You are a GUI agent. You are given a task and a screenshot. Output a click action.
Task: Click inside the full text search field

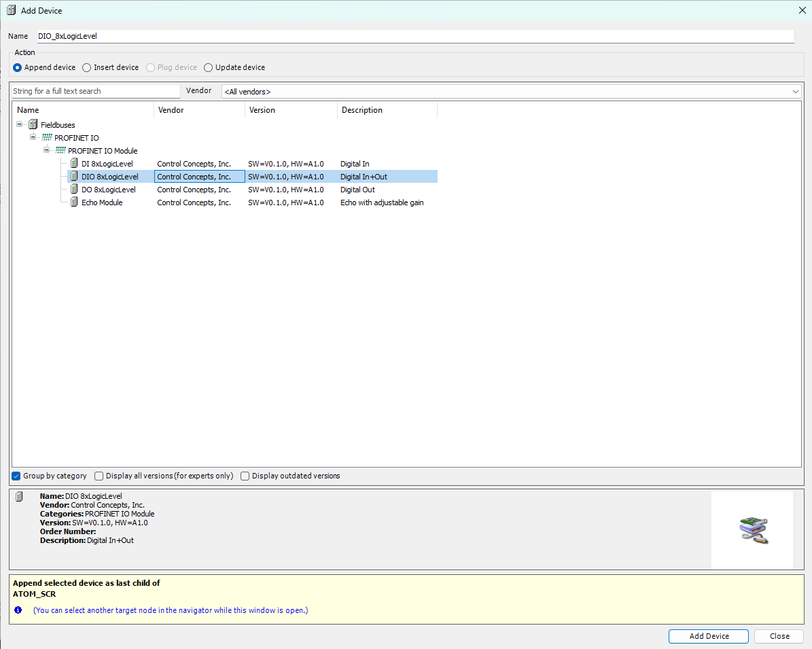[88, 90]
